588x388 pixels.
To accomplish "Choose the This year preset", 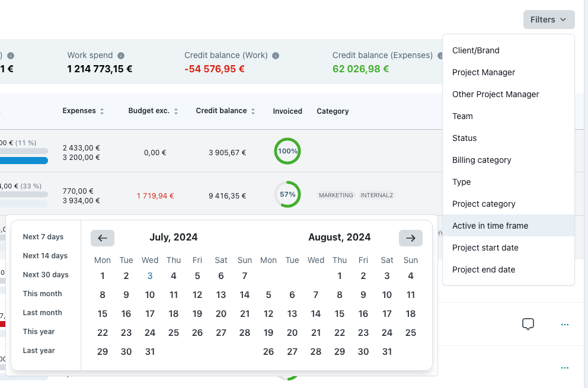I will 39,332.
